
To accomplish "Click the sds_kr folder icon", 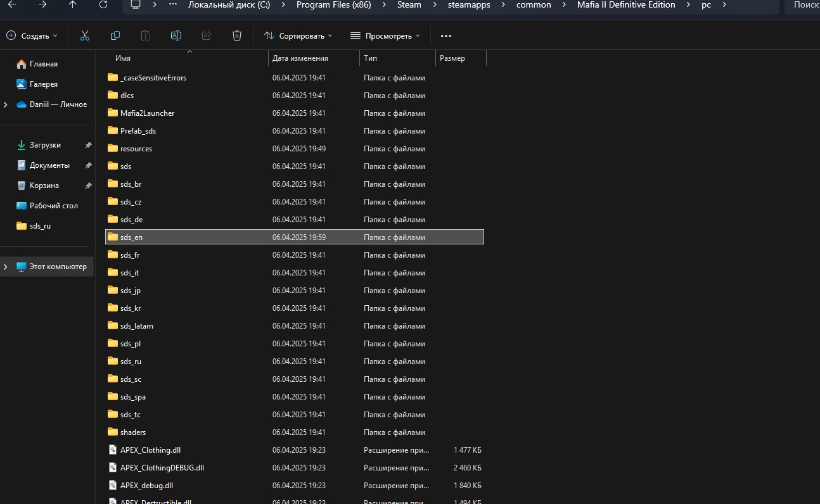I will (x=113, y=308).
